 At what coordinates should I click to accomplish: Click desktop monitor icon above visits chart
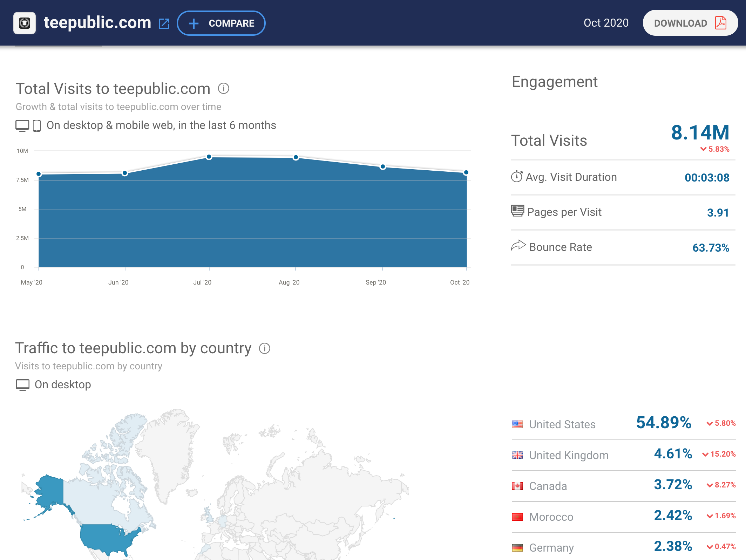click(x=22, y=125)
